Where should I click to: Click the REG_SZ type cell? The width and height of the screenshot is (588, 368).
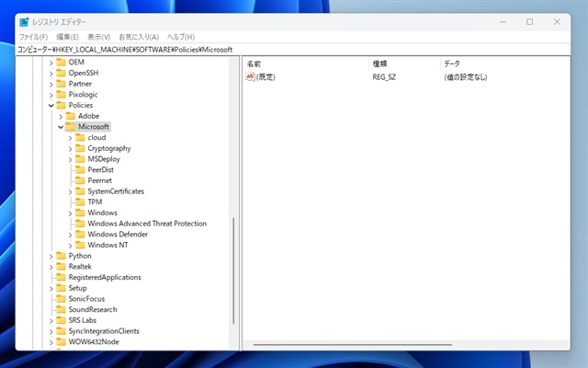pos(384,77)
